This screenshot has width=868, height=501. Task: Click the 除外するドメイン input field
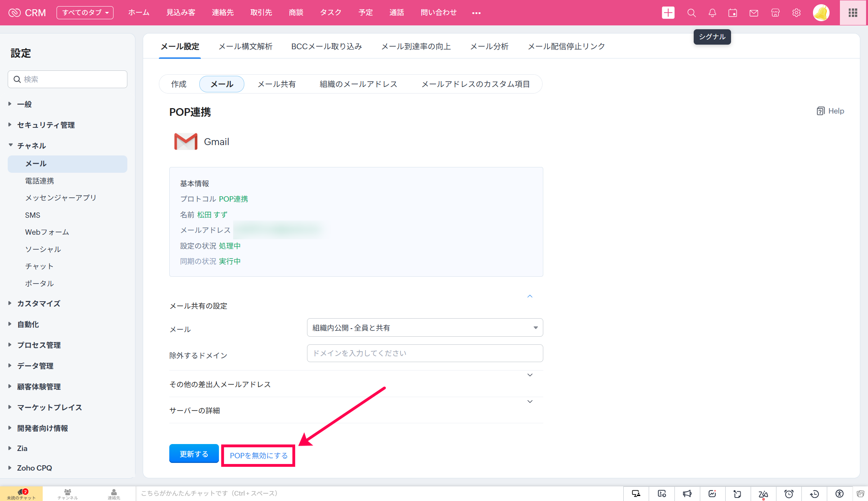click(x=425, y=353)
